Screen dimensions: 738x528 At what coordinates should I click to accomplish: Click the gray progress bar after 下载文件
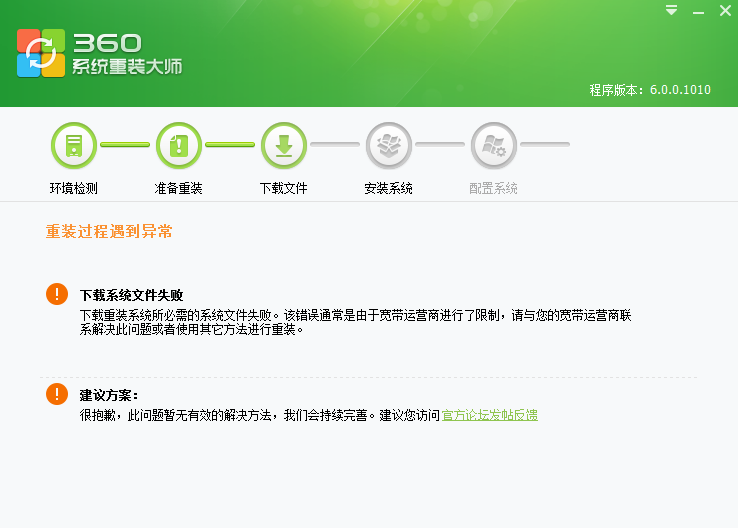(335, 144)
